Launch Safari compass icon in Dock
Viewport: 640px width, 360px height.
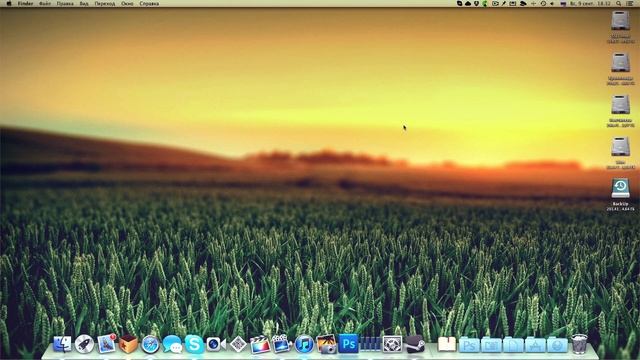tap(150, 344)
